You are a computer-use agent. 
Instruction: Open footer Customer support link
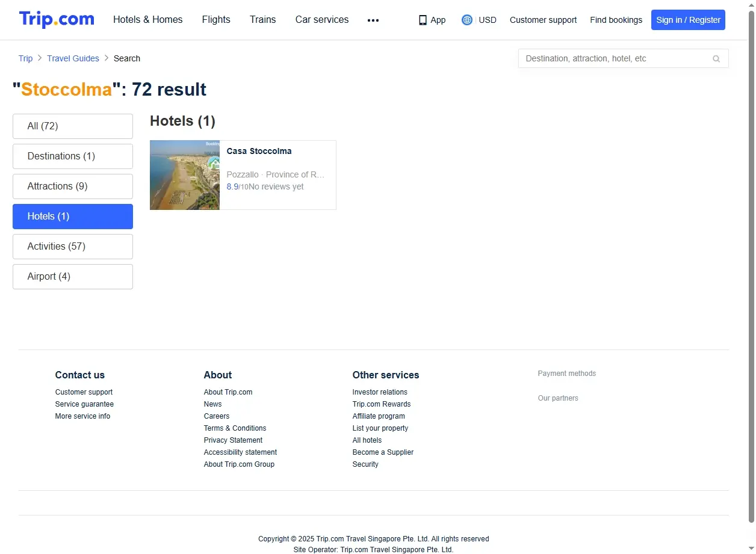[84, 392]
